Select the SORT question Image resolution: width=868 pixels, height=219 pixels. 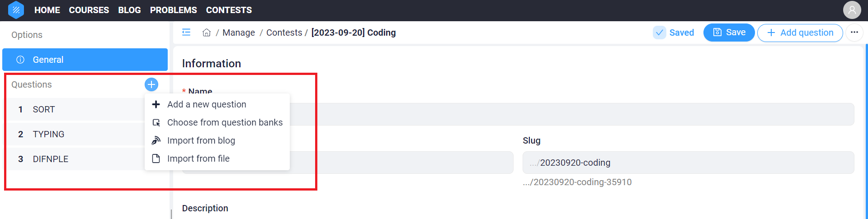point(44,109)
